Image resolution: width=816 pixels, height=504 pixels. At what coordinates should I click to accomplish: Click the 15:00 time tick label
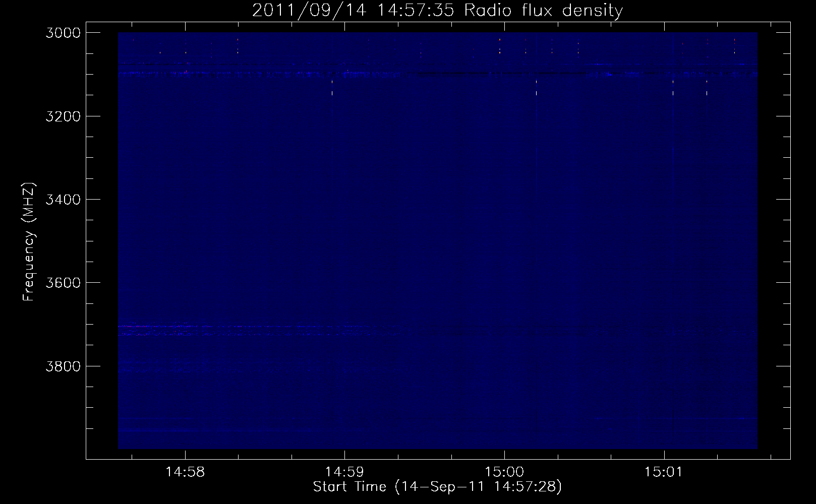(504, 472)
